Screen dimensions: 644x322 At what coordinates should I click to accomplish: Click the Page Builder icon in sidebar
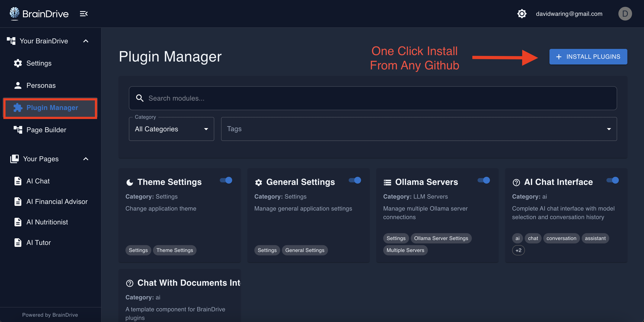[x=18, y=130]
